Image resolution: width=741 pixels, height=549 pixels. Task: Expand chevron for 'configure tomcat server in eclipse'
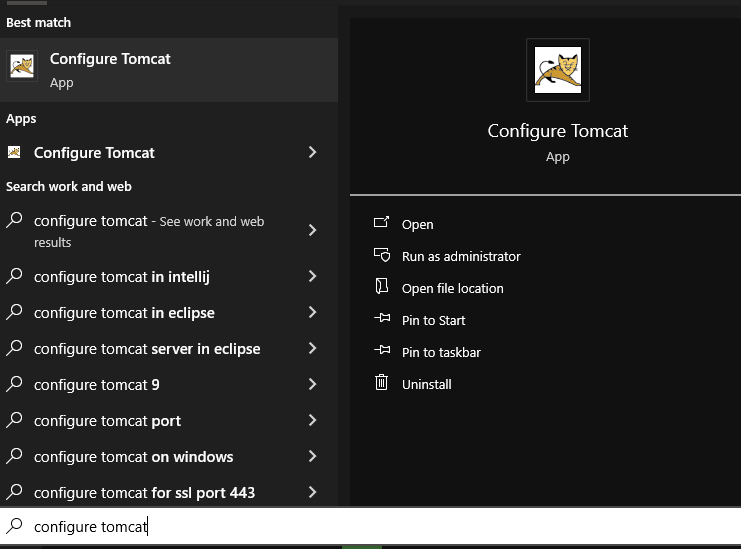click(312, 349)
